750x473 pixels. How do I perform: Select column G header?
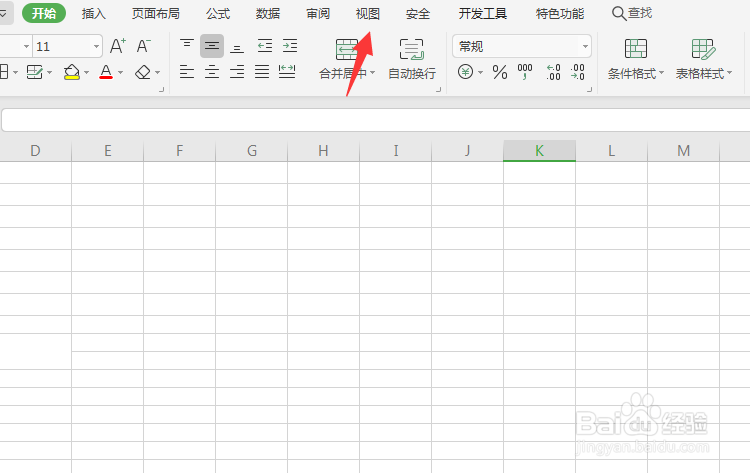252,151
